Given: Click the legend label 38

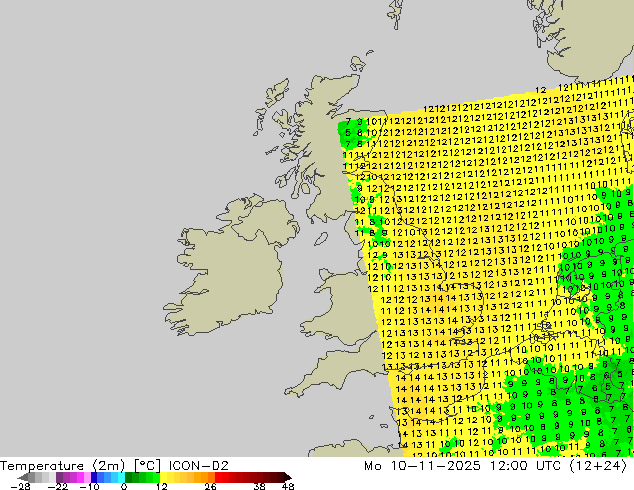Looking at the screenshot, I should pos(259,486).
